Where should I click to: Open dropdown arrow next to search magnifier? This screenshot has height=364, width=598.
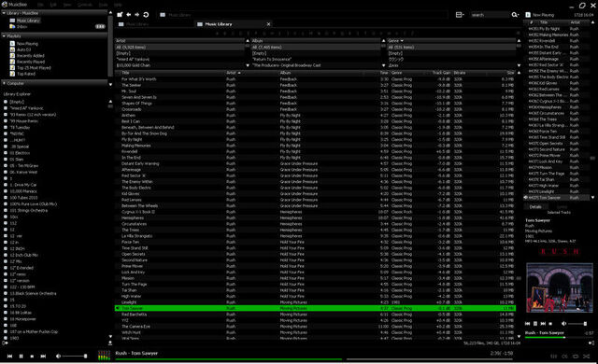[518, 15]
